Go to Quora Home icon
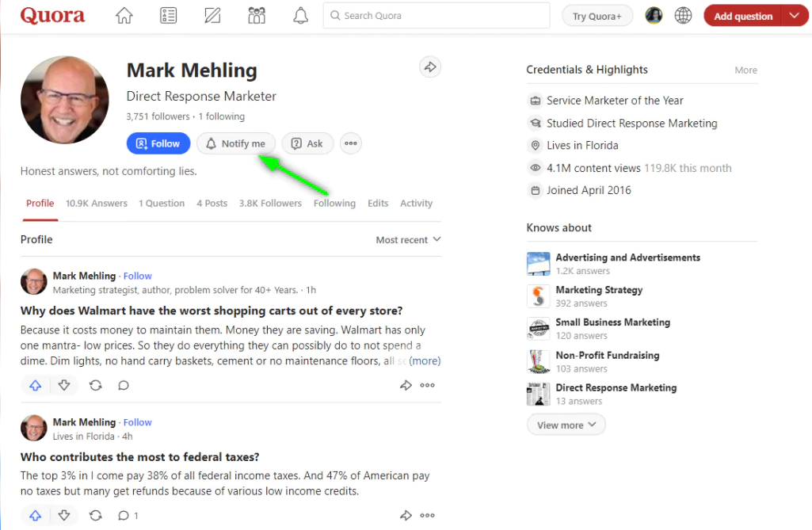This screenshot has width=812, height=530. point(124,16)
